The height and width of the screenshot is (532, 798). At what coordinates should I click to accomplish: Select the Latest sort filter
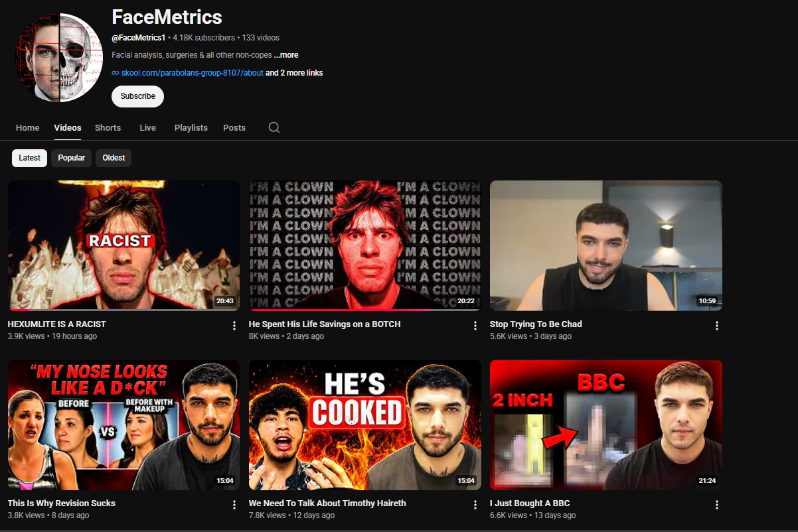tap(29, 158)
